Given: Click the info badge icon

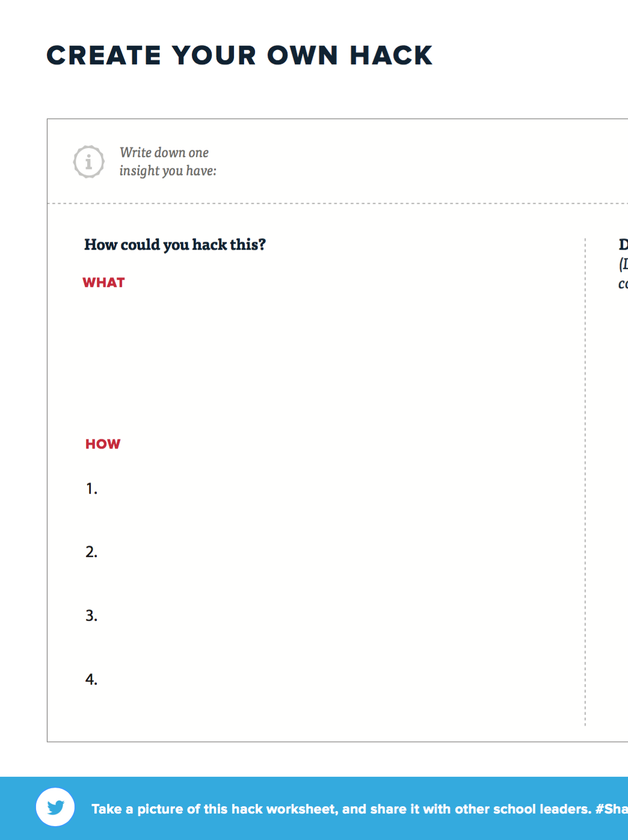Looking at the screenshot, I should pyautogui.click(x=89, y=161).
